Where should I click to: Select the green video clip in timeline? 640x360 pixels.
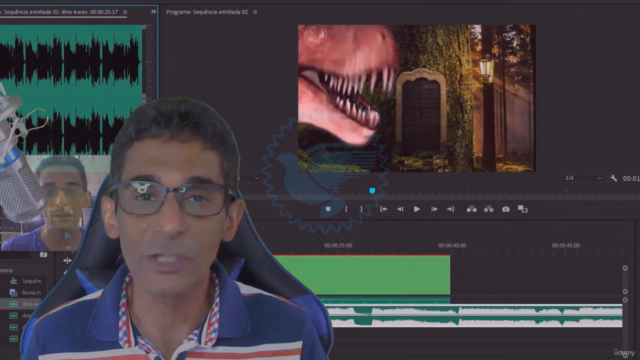[362, 275]
